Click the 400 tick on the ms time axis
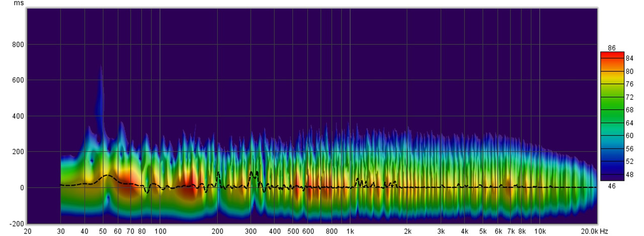 tap(18, 116)
